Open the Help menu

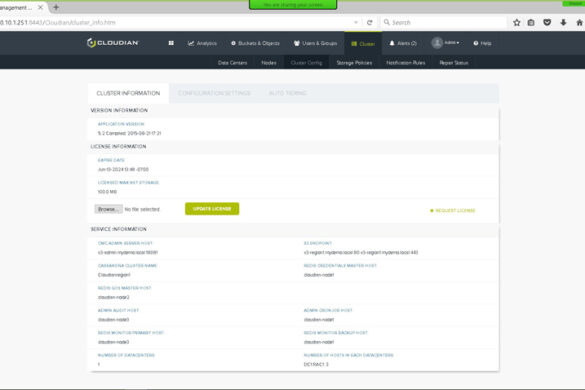click(482, 43)
